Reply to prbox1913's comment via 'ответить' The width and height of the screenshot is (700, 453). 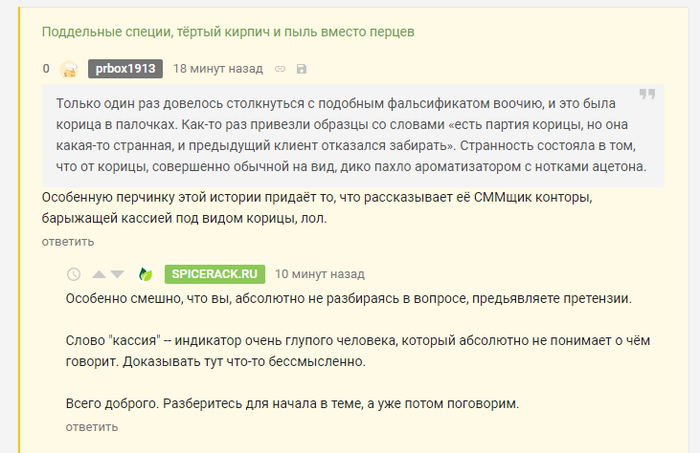tap(68, 241)
